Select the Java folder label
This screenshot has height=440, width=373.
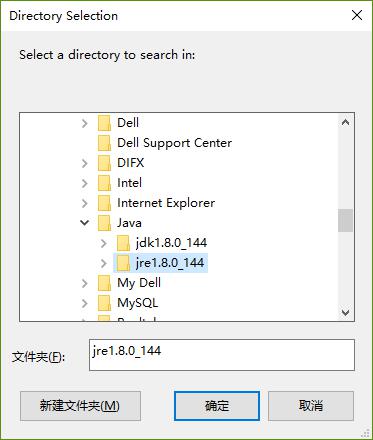pyautogui.click(x=129, y=223)
